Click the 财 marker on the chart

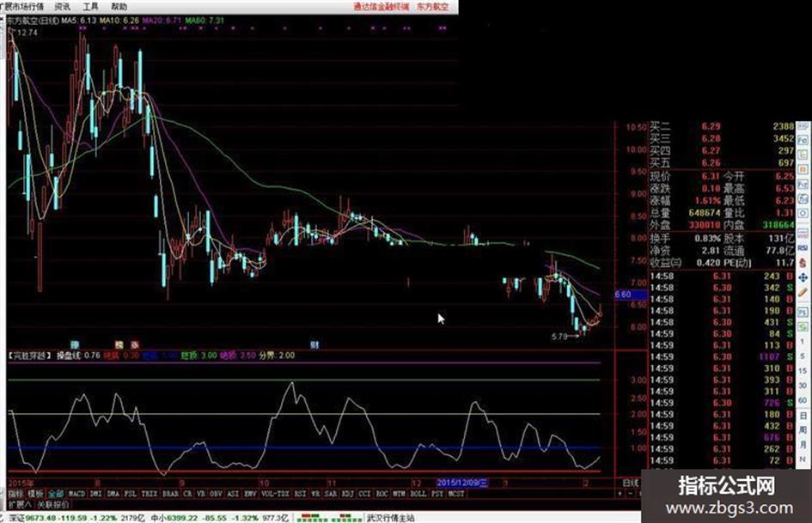(x=314, y=344)
